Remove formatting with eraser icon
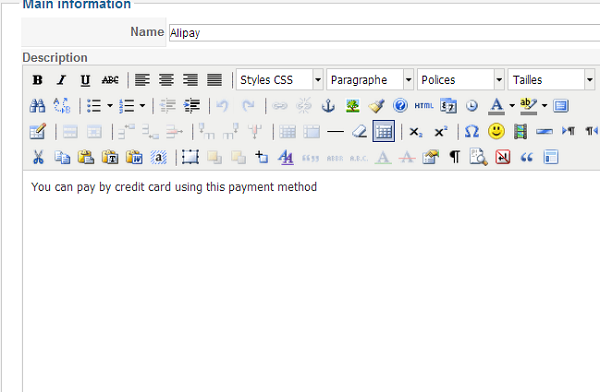This screenshot has height=392, width=600. [x=360, y=132]
